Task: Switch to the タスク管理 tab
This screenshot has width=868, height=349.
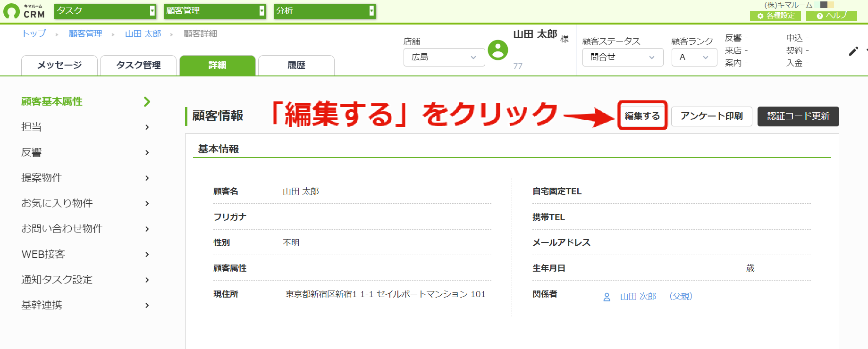Action: point(138,65)
